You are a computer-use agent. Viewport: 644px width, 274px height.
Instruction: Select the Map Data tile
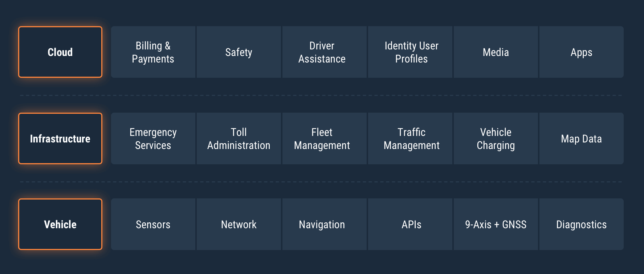tap(582, 138)
